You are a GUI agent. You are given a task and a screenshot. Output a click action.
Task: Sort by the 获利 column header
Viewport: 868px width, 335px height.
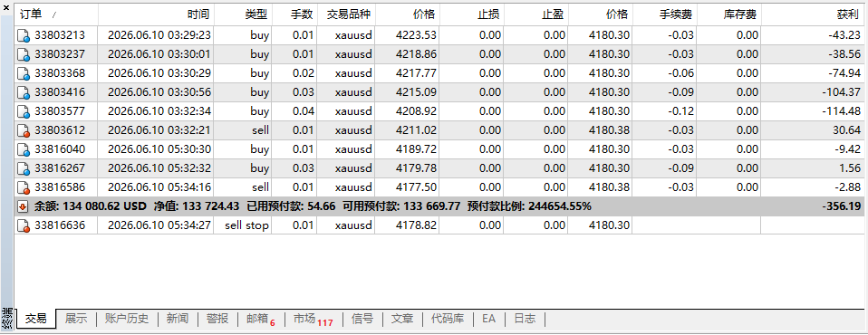813,14
